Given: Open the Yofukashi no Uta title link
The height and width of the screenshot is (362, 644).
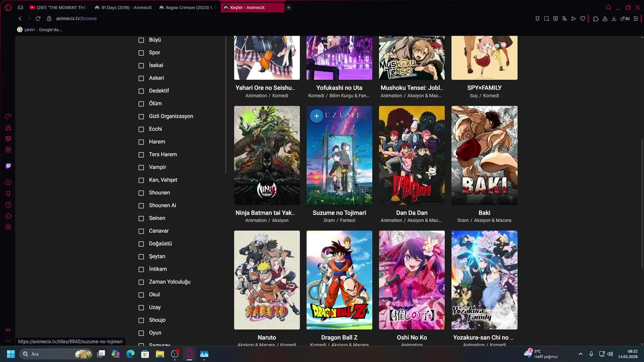Looking at the screenshot, I should tap(339, 87).
